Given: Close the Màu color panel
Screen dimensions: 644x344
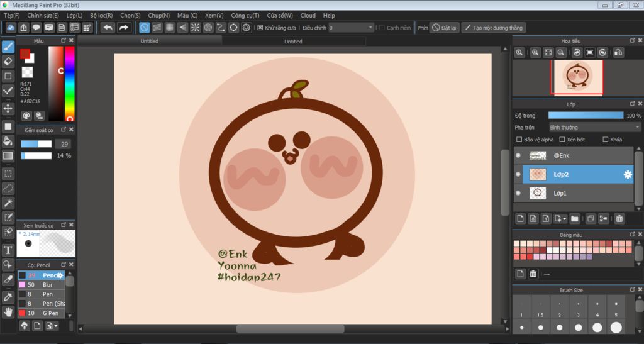Looking at the screenshot, I should point(72,40).
